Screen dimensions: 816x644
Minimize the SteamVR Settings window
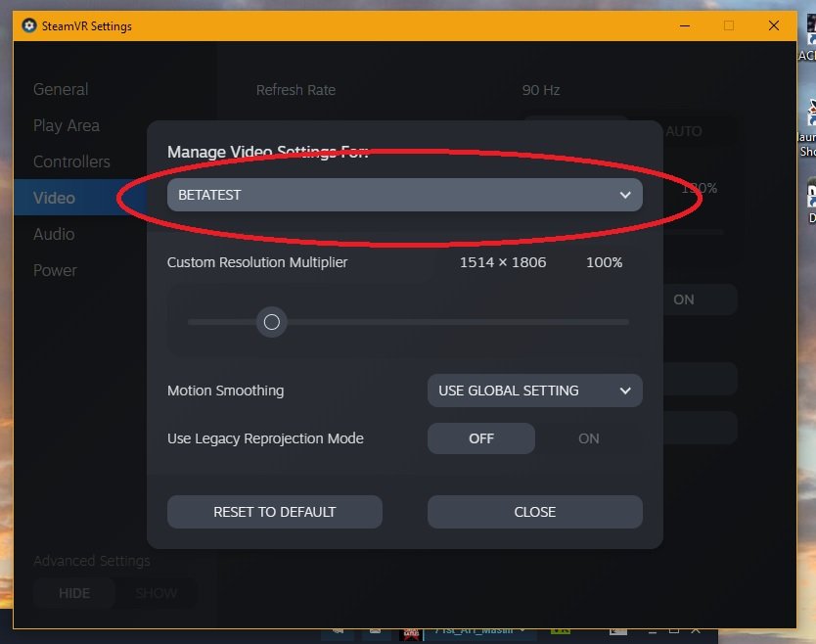685,25
